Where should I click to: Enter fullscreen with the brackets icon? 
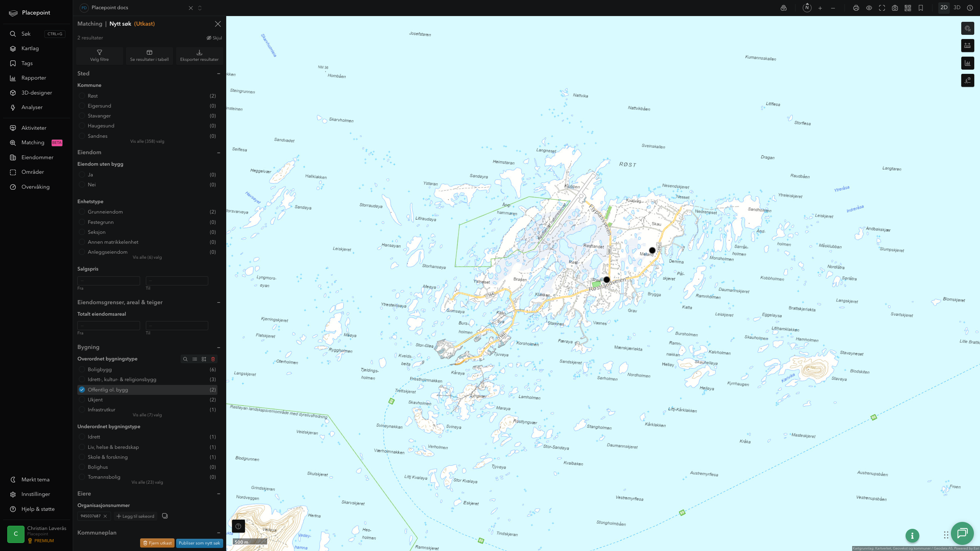(x=882, y=8)
